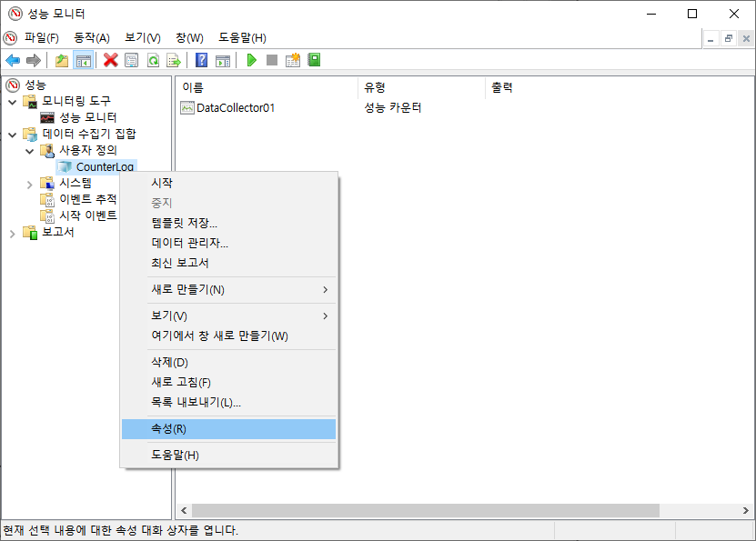
Task: Click new data collector set icon
Action: (x=293, y=60)
